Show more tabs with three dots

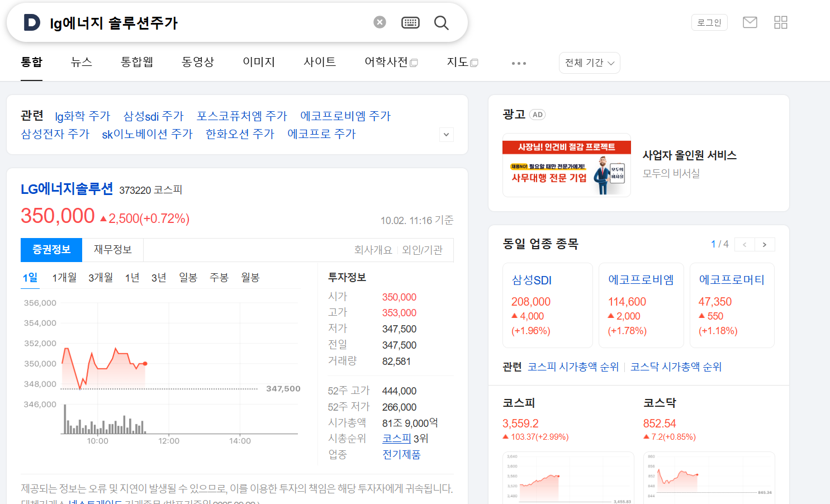pyautogui.click(x=519, y=63)
